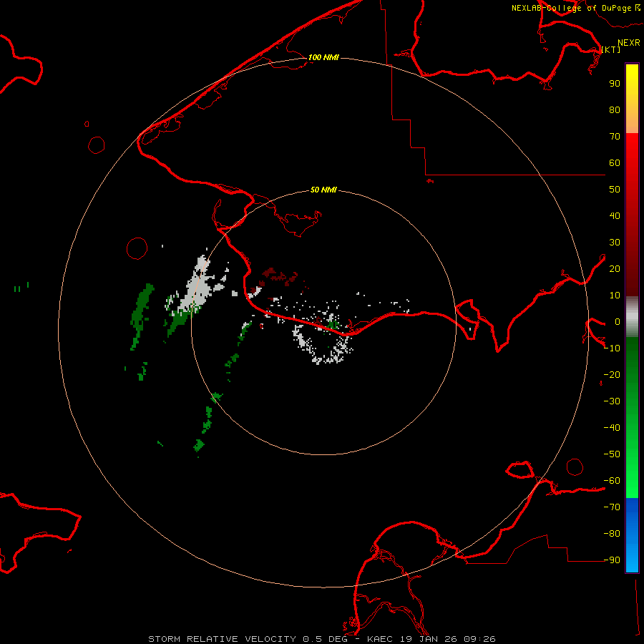Screen dimensions: 644x644
Task: Click the 50 knot scale label
Action: click(615, 190)
